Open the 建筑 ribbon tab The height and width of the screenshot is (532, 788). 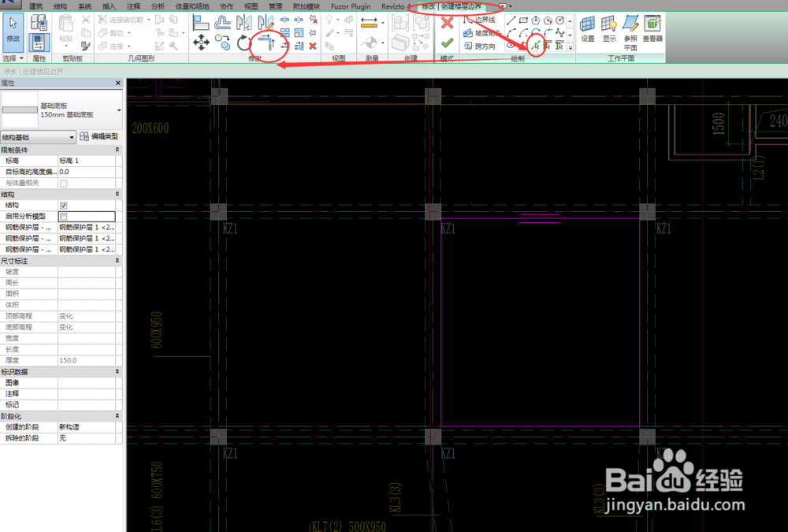(x=35, y=6)
